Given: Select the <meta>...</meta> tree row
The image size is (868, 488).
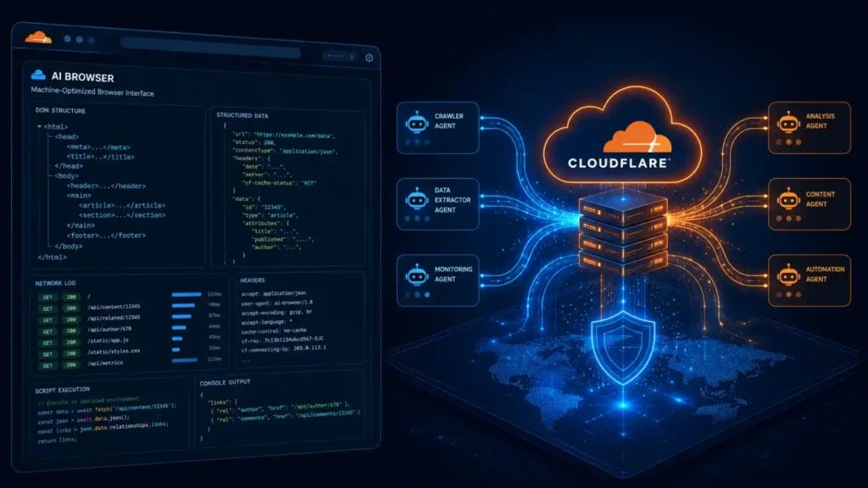Looking at the screenshot, I should point(98,147).
